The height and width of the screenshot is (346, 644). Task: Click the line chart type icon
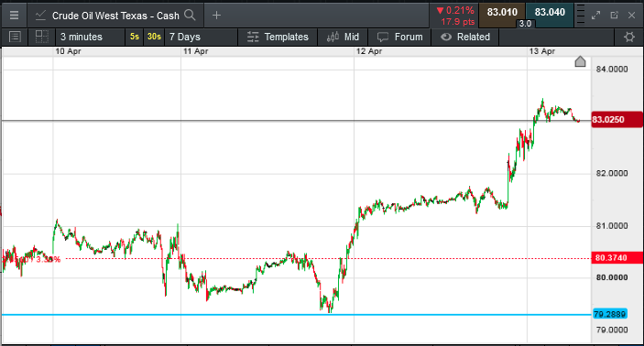[x=40, y=16]
